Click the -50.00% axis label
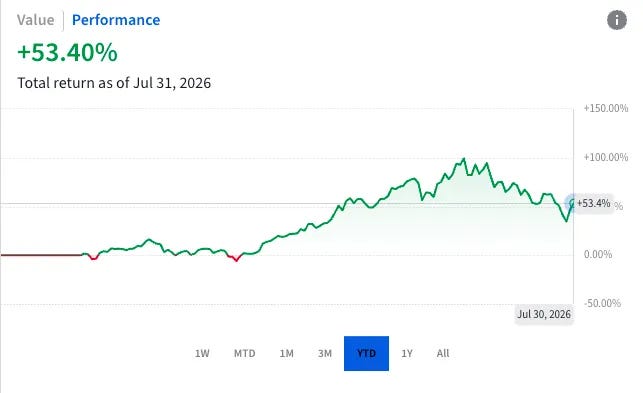The image size is (643, 393). click(x=602, y=303)
